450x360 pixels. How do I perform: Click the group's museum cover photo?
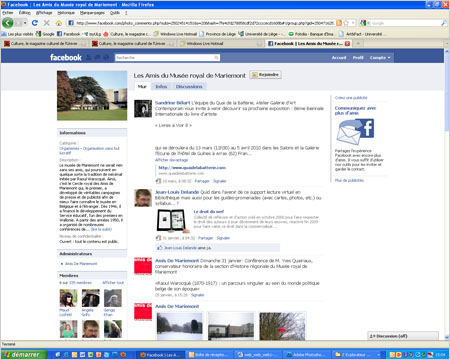[x=92, y=95]
